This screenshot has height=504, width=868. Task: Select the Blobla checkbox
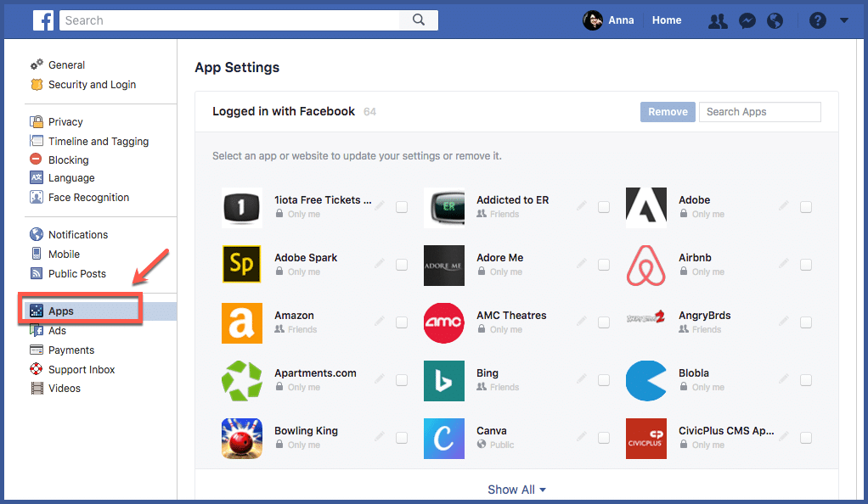coord(806,380)
